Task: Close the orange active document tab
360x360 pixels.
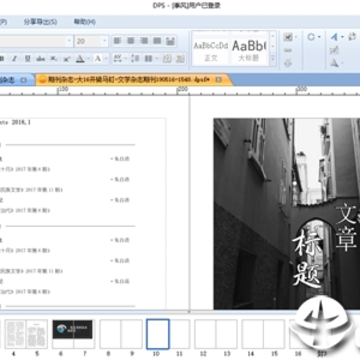Action: pos(218,80)
